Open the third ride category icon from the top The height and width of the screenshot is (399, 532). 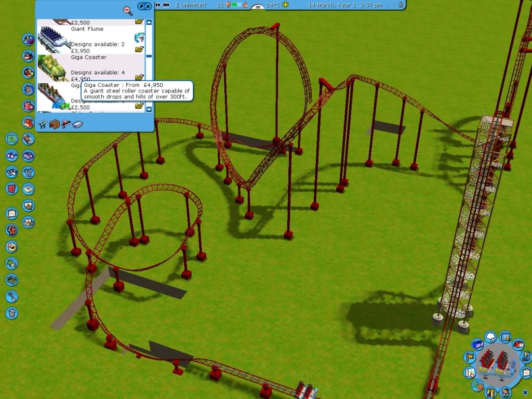tap(29, 73)
